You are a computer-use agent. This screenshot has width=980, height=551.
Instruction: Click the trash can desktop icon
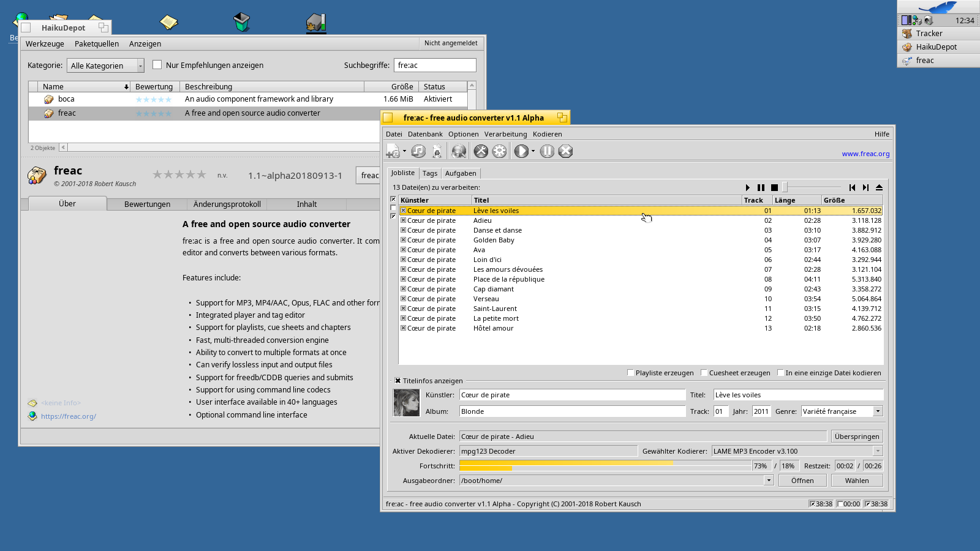[x=242, y=22]
